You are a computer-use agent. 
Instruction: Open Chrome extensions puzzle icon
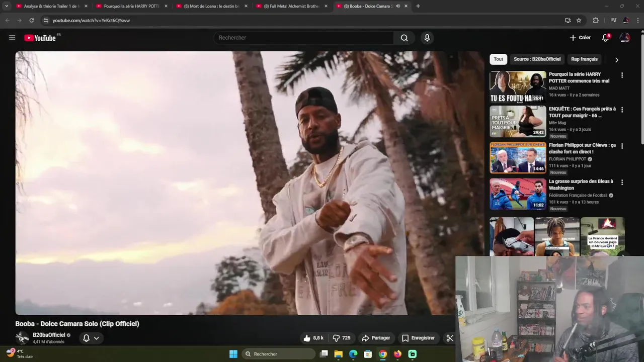point(596,20)
